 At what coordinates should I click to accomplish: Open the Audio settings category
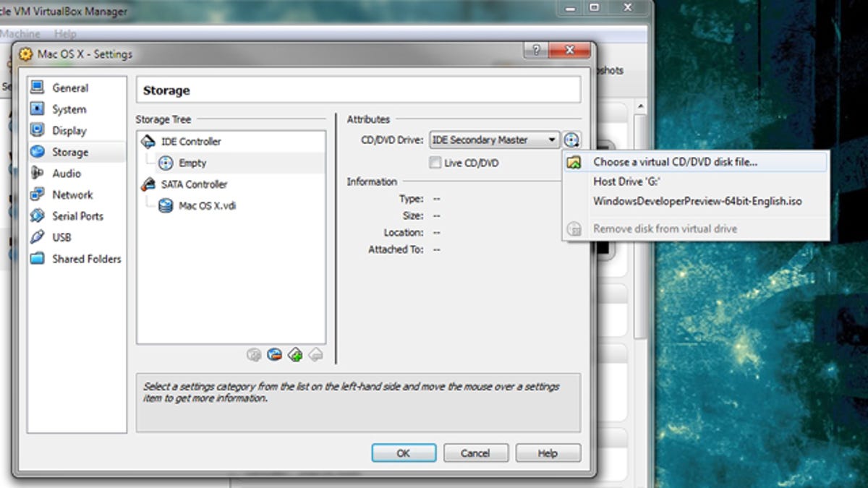(x=67, y=174)
